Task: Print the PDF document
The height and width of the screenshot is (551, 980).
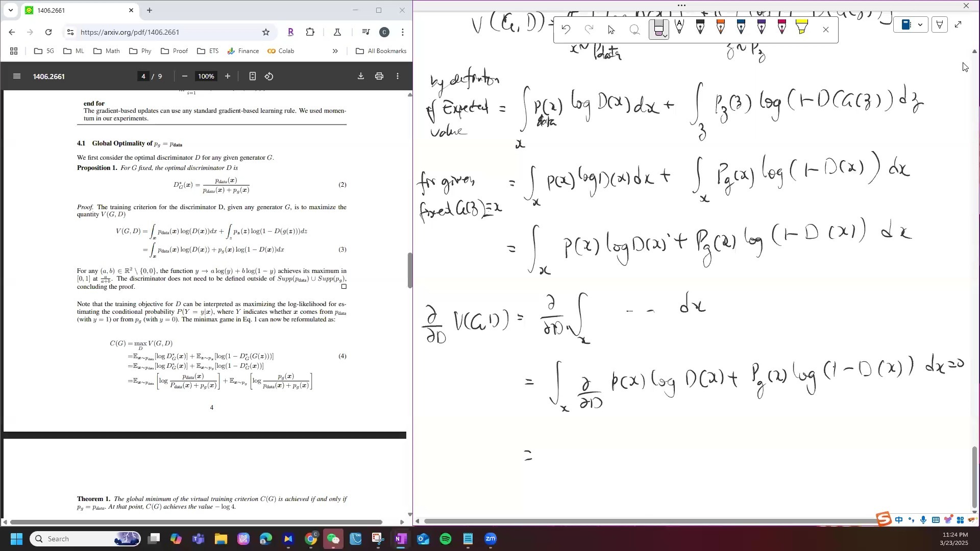Action: pos(379,77)
